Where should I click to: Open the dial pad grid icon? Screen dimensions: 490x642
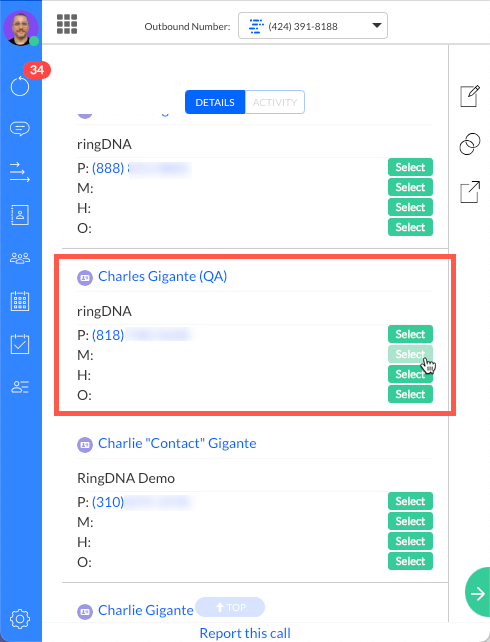[67, 24]
